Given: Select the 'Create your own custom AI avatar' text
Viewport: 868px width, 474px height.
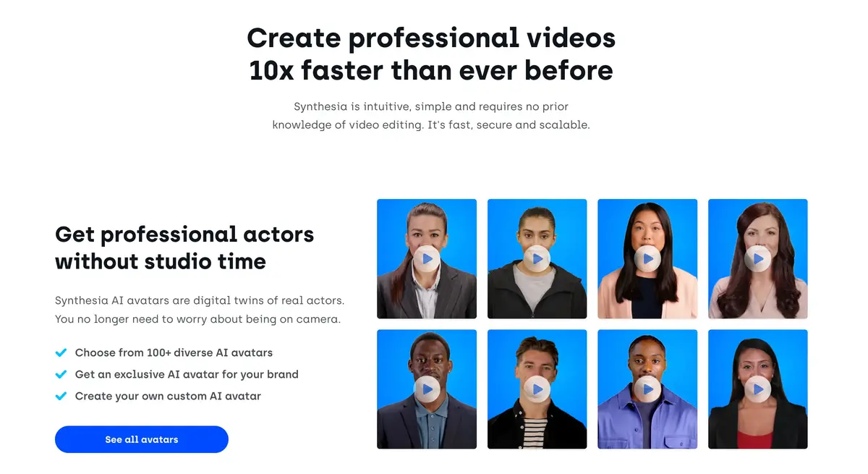Looking at the screenshot, I should (168, 397).
